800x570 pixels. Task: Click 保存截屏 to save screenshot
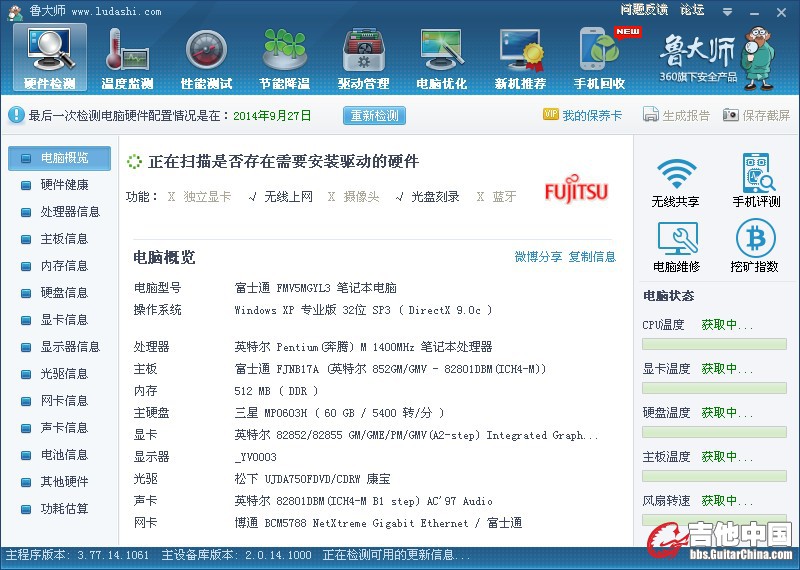pos(756,115)
